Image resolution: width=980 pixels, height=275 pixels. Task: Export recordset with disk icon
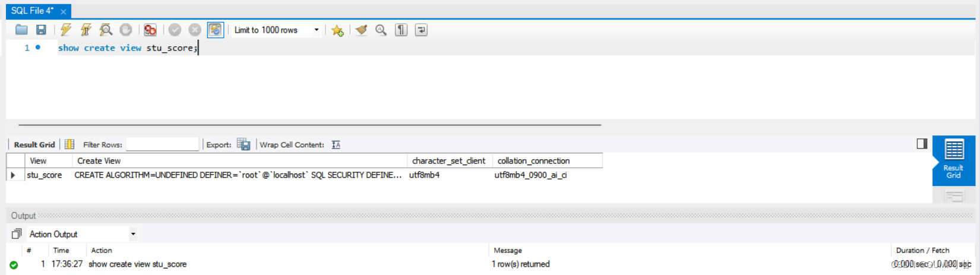pos(244,144)
